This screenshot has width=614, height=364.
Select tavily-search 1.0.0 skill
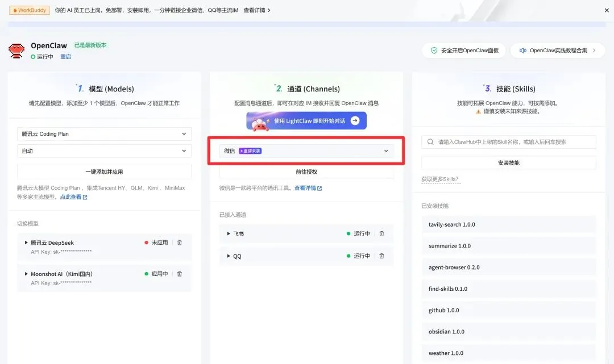pos(509,225)
